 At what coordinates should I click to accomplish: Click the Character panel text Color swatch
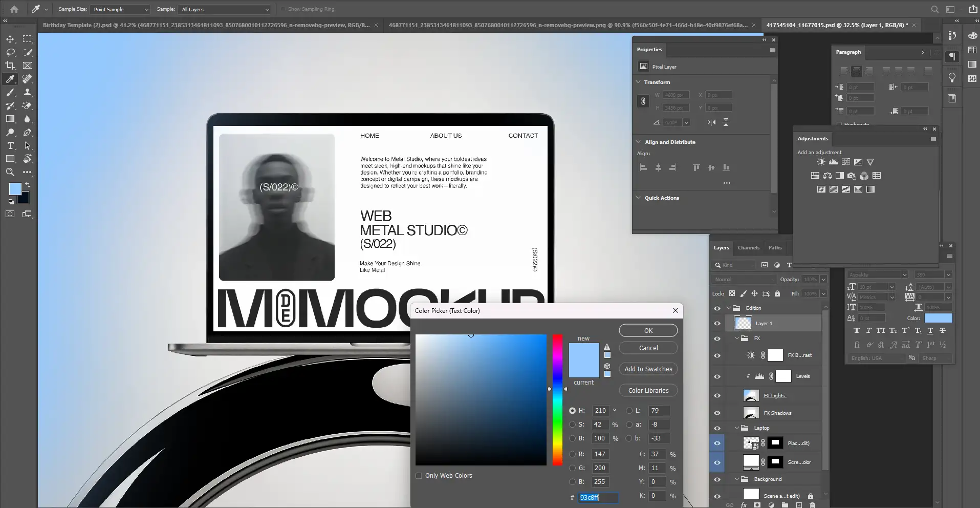pos(939,319)
